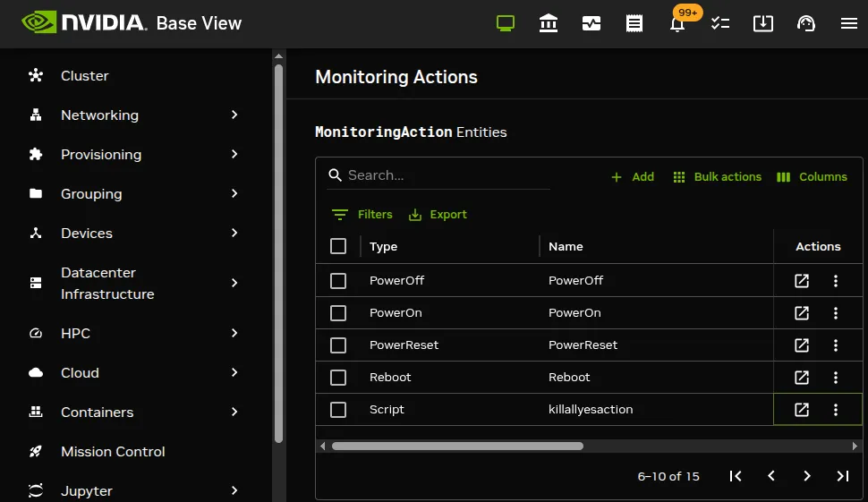The width and height of the screenshot is (868, 502).
Task: Click the table horizontal scrollbar thumb
Action: point(457,447)
